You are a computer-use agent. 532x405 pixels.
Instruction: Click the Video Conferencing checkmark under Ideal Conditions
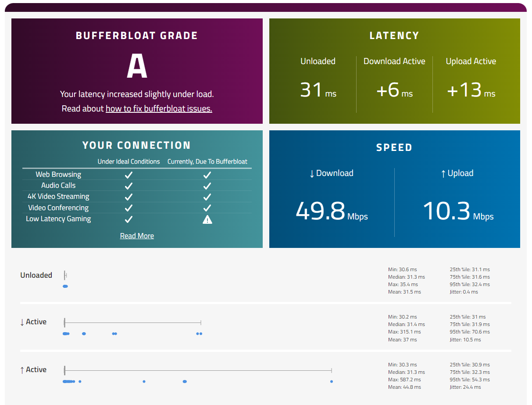(x=129, y=208)
